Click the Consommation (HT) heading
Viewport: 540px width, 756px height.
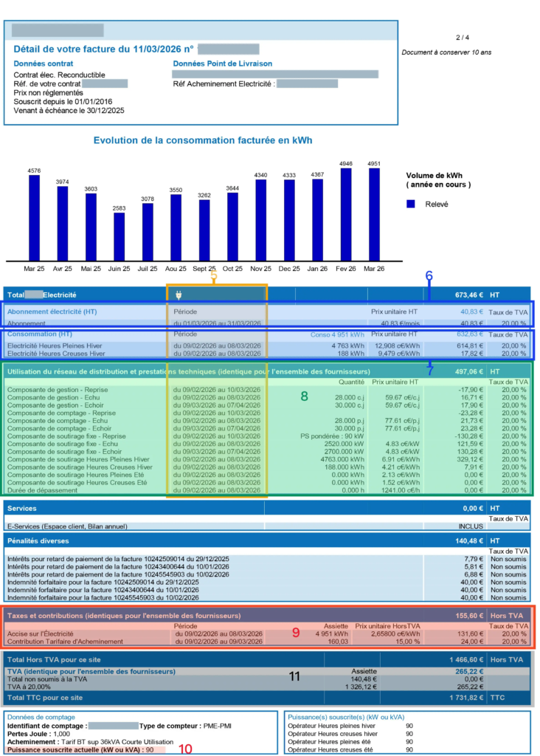(39, 334)
